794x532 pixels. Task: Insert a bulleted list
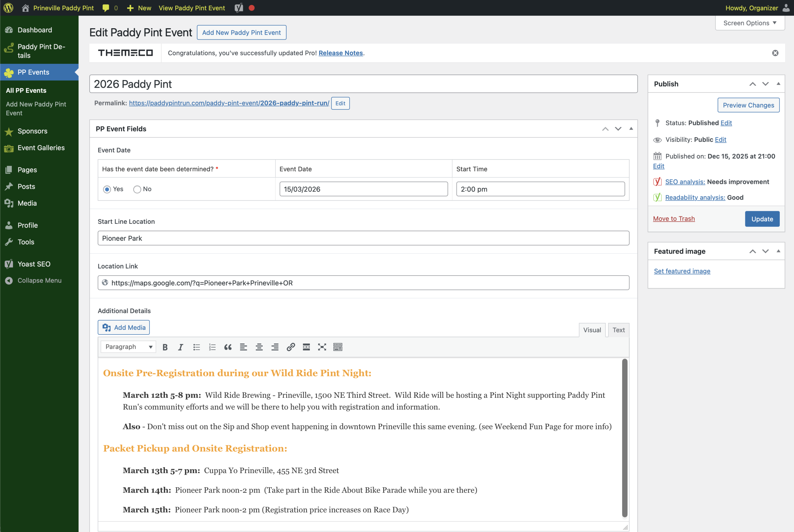point(196,347)
